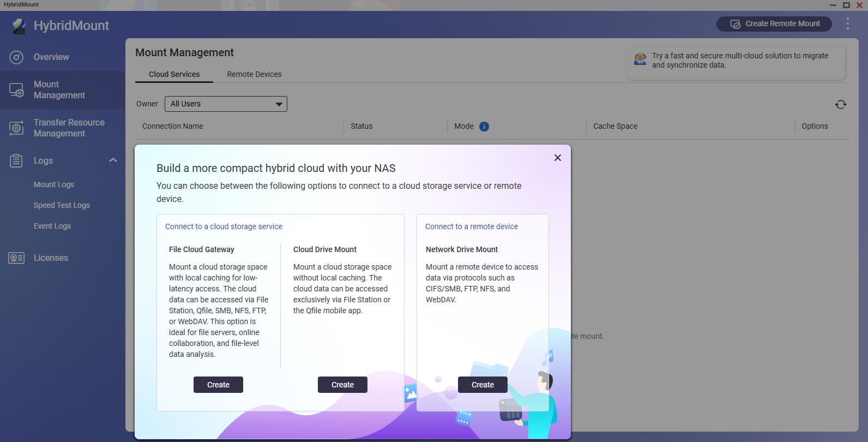
Task: Click the multi-cloud solution tip banner
Action: coord(736,61)
